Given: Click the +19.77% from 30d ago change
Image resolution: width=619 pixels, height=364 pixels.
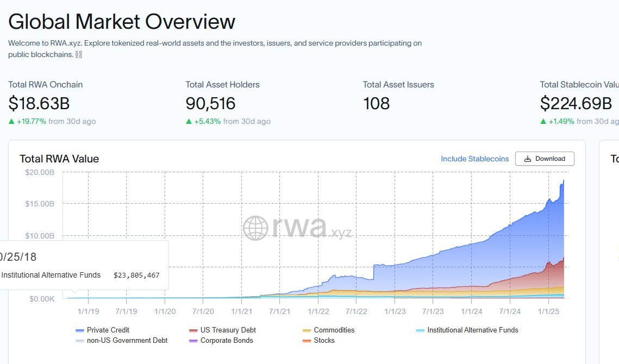Looking at the screenshot, I should click(x=52, y=121).
